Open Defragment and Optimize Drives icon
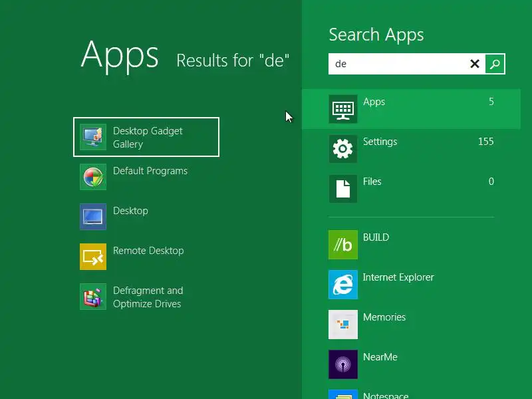The height and width of the screenshot is (399, 532). 93,297
